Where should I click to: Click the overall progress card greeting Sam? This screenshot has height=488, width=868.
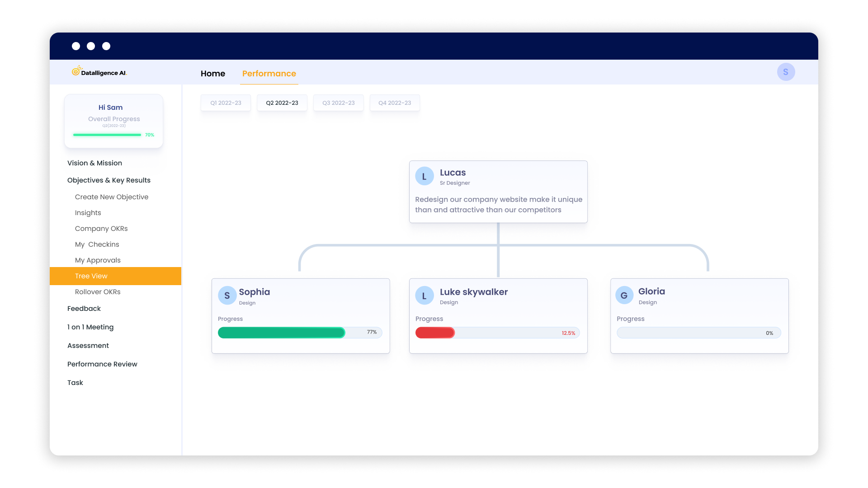coord(113,121)
